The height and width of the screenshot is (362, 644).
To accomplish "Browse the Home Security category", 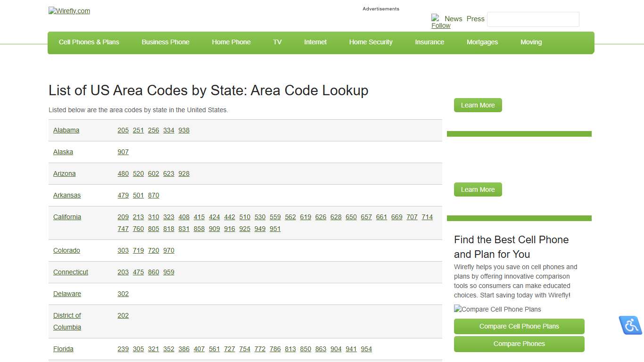I will [371, 42].
